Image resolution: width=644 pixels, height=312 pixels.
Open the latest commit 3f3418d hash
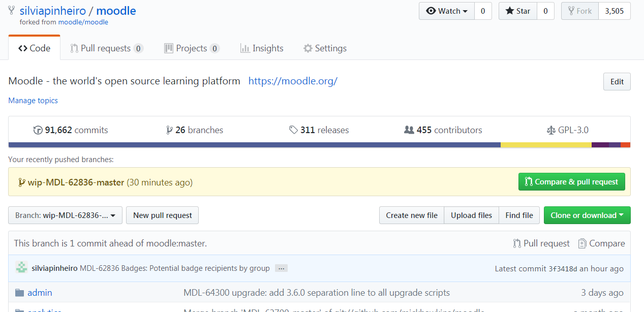tap(562, 269)
